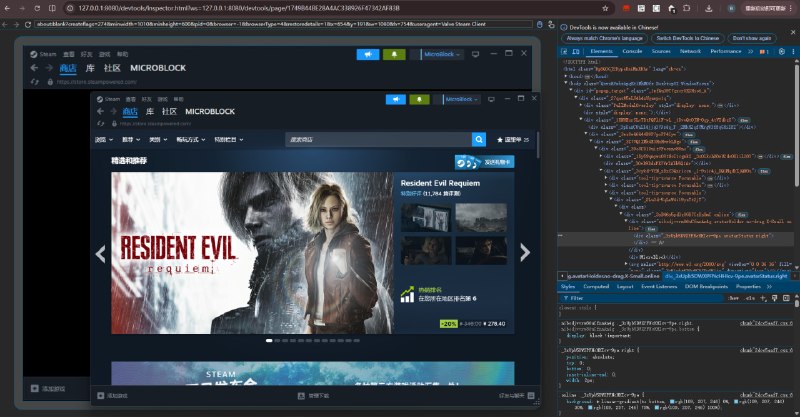Expand the FullModalOverlay div node
Viewport: 800px width, 417px height.
click(x=581, y=105)
